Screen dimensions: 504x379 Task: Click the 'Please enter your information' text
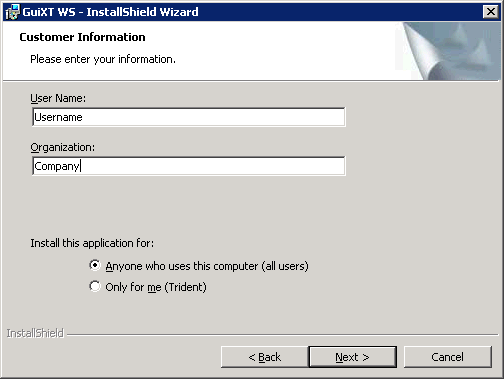tap(103, 59)
